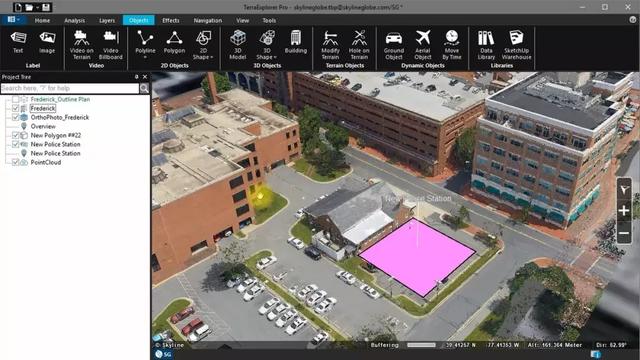Viewport: 640px width, 360px height.
Task: Choose the Video on Terrain tool
Action: [x=82, y=45]
